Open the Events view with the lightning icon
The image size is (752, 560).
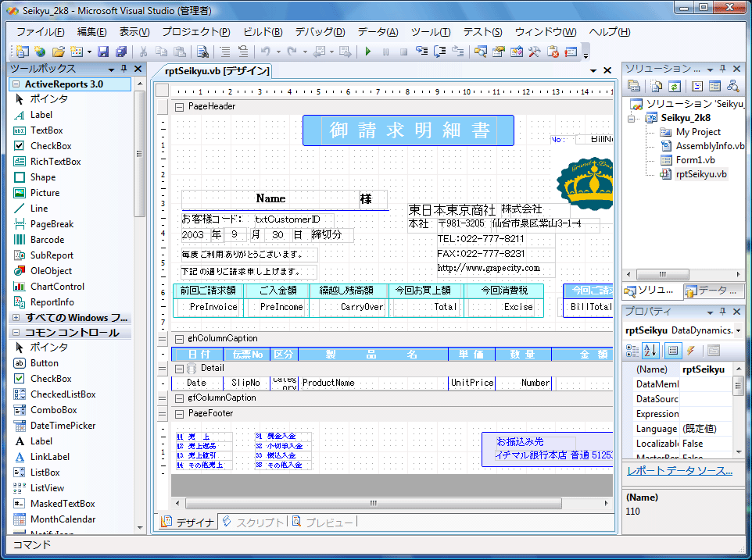(x=691, y=350)
